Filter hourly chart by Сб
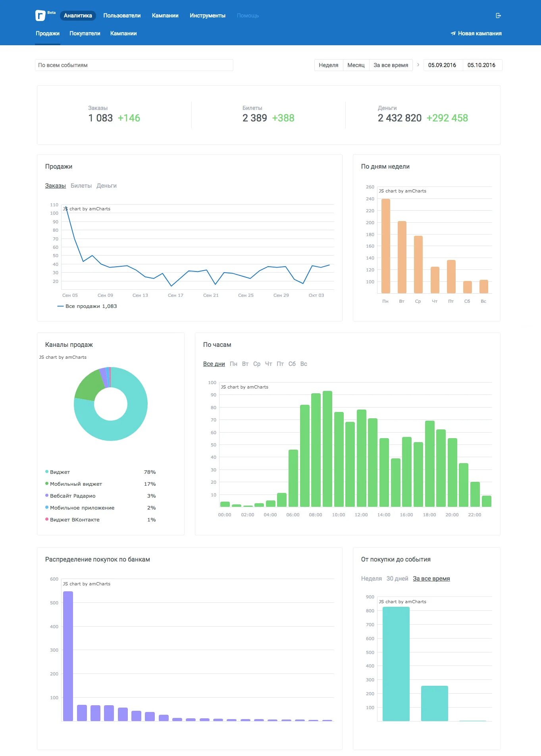541x756 pixels. (292, 364)
